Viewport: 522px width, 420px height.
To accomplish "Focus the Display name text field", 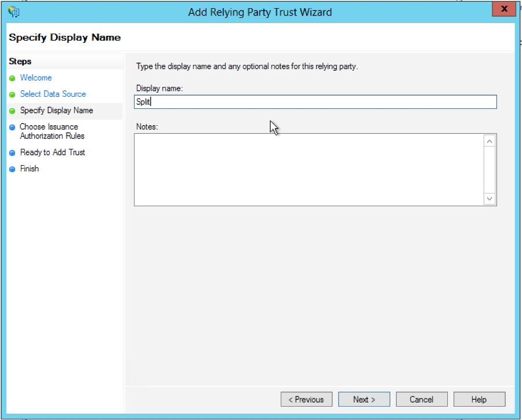I will point(315,102).
